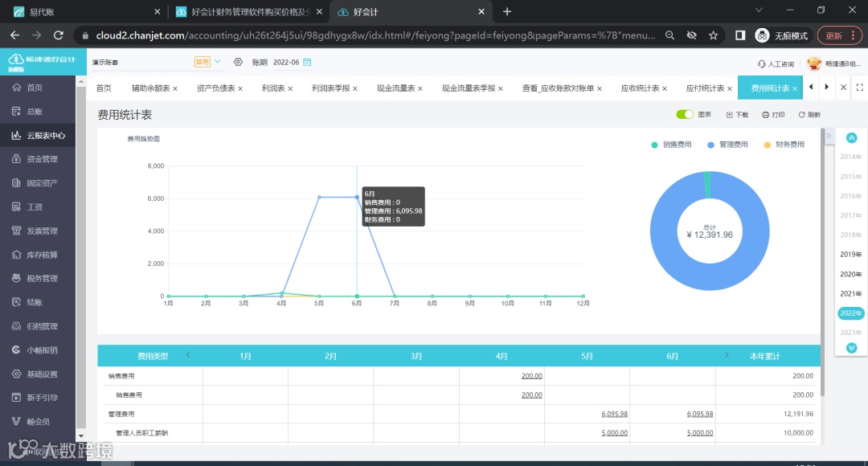Close the 费用统计表 tab

794,88
